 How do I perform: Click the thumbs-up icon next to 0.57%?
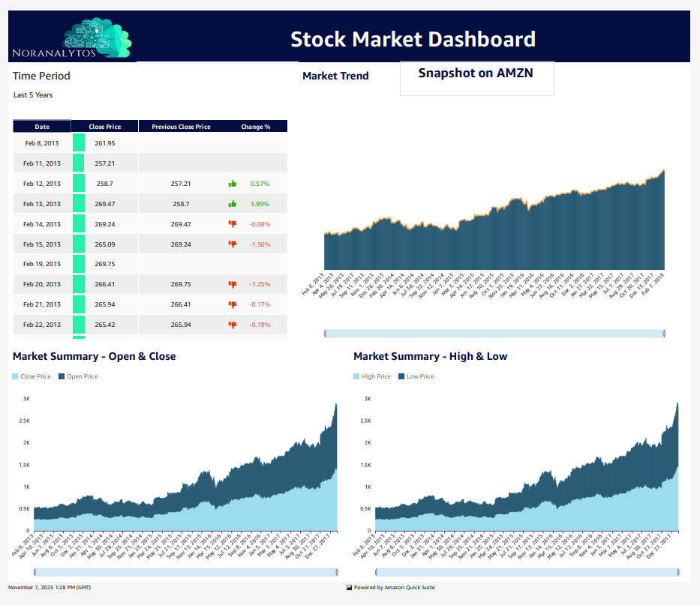point(233,183)
